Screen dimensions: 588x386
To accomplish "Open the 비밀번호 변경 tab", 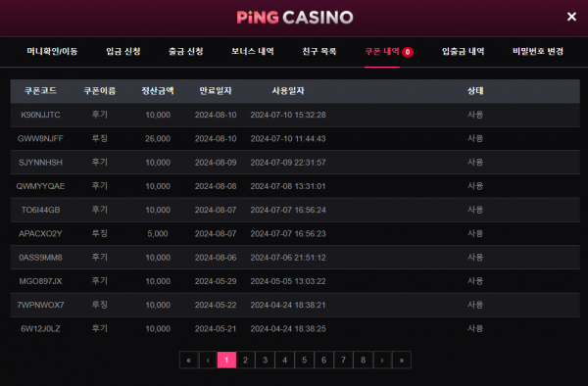I will pos(538,51).
